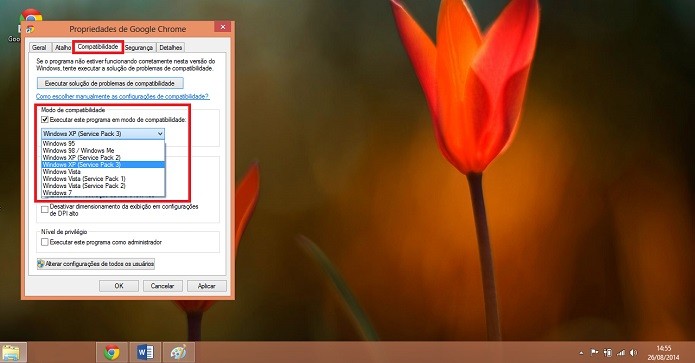695x363 pixels.
Task: Click the power/battery tray icon
Action: (608, 353)
